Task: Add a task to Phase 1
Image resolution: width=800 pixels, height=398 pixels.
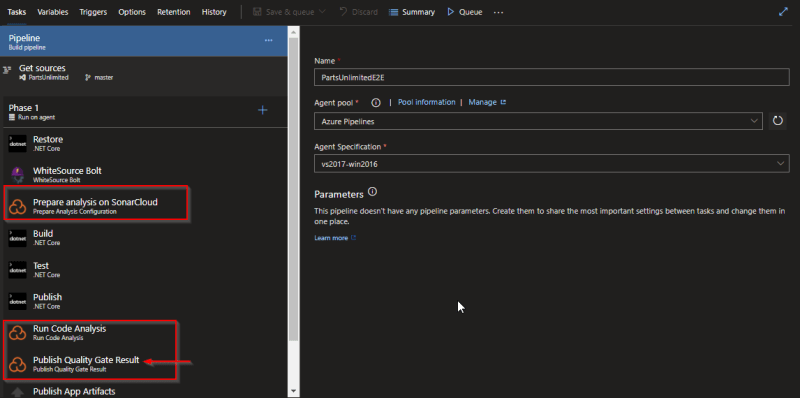Action: click(x=262, y=110)
